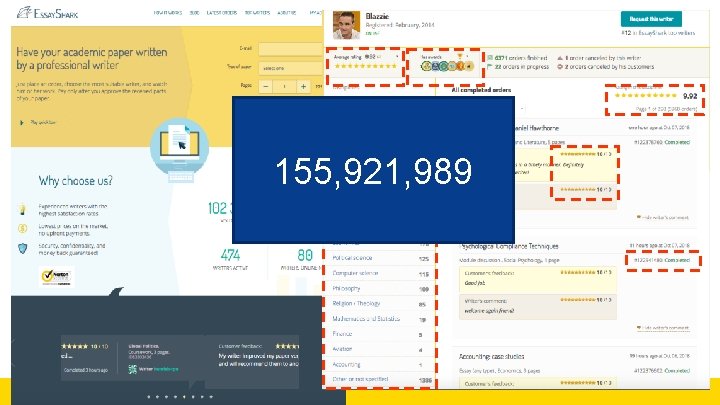Select the Other or not specified row
This screenshot has height=405, width=720.
[x=380, y=379]
